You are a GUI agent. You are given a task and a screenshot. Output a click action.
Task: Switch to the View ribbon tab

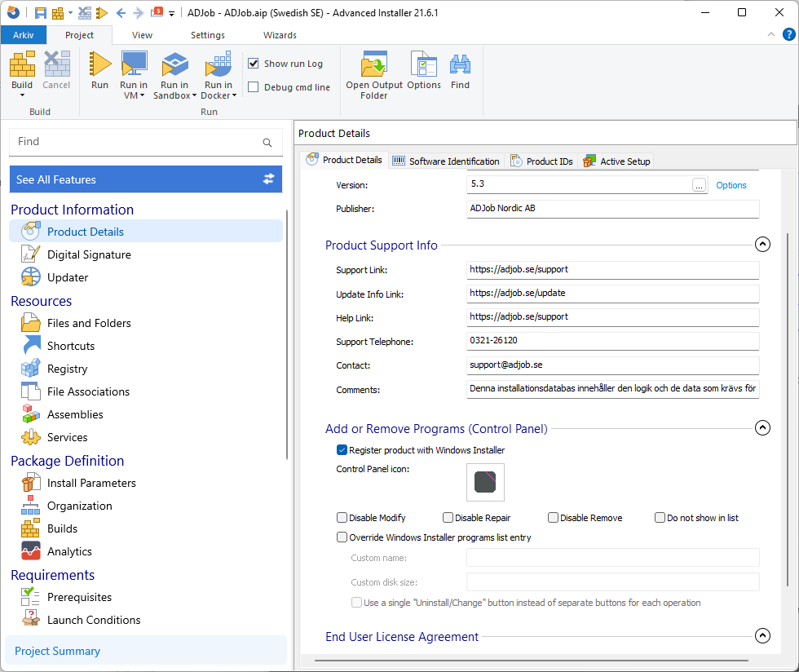[x=142, y=35]
